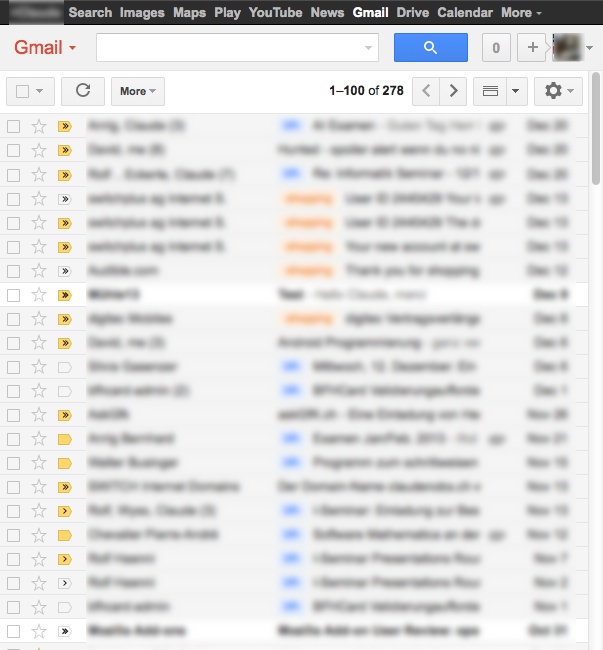Toggle importance marker on the third email

(x=65, y=175)
